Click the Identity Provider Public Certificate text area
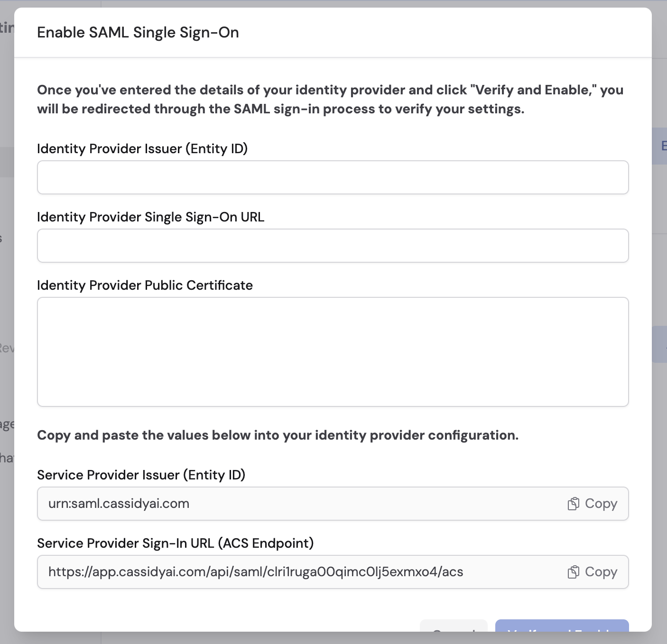The image size is (667, 644). [332, 352]
